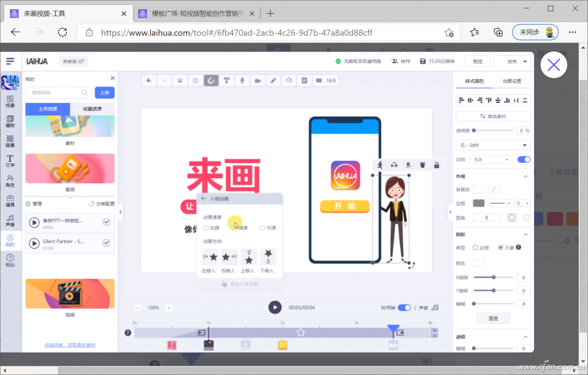Check the Silent Partner audio item checkmark
Viewport: 588px width, 375px height.
coord(106,243)
